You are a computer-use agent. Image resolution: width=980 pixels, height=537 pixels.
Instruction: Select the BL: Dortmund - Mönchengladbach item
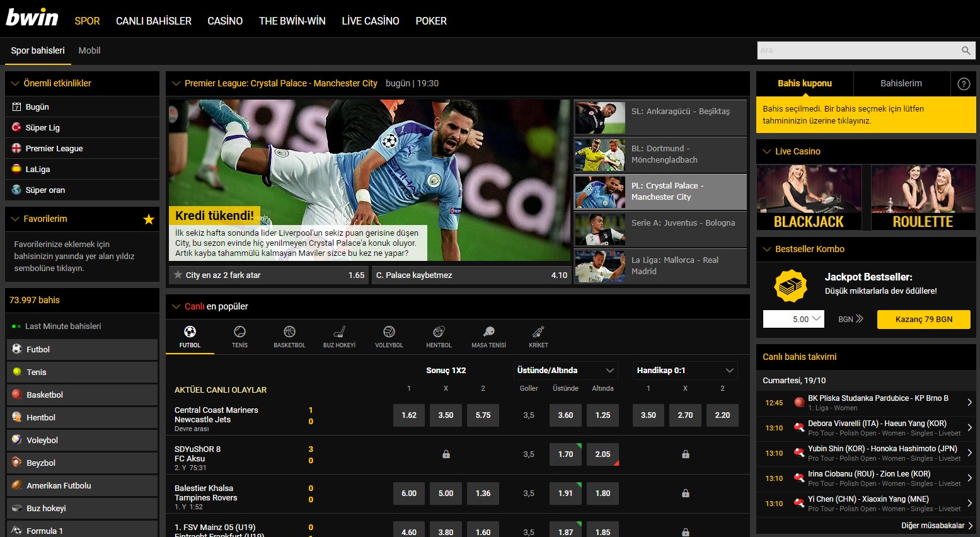[660, 154]
